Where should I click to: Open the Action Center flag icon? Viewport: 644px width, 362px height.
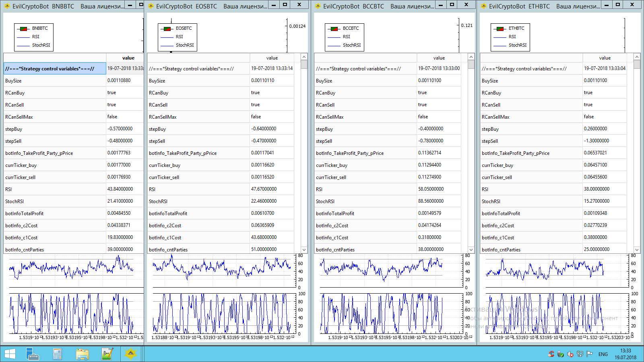590,354
